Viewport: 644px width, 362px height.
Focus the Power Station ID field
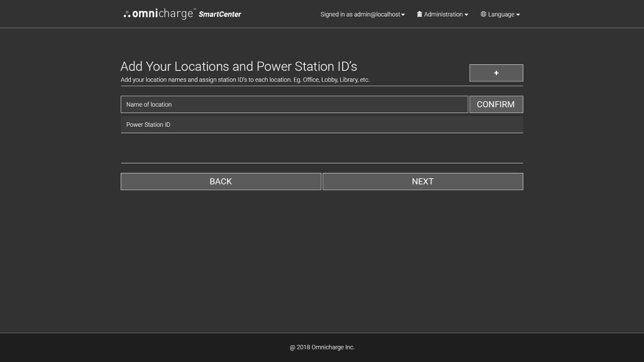[322, 125]
